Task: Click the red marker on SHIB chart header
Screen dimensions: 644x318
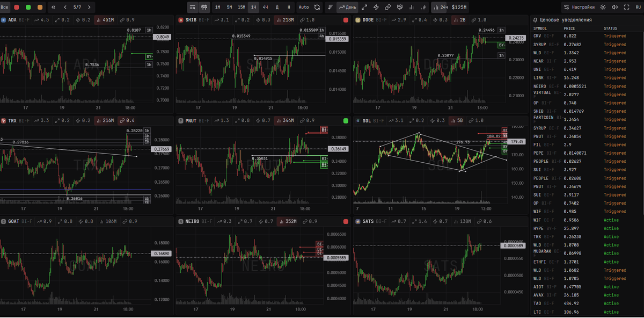Action: pyautogui.click(x=346, y=20)
